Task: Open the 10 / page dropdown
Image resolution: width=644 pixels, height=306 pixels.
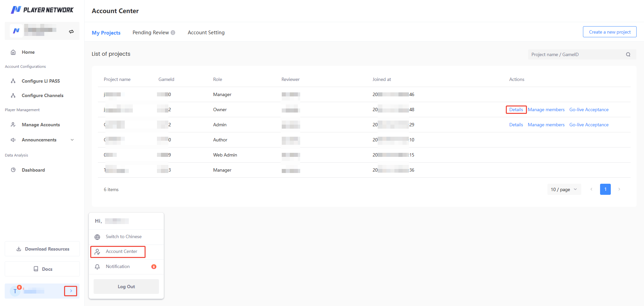Action: pos(564,189)
